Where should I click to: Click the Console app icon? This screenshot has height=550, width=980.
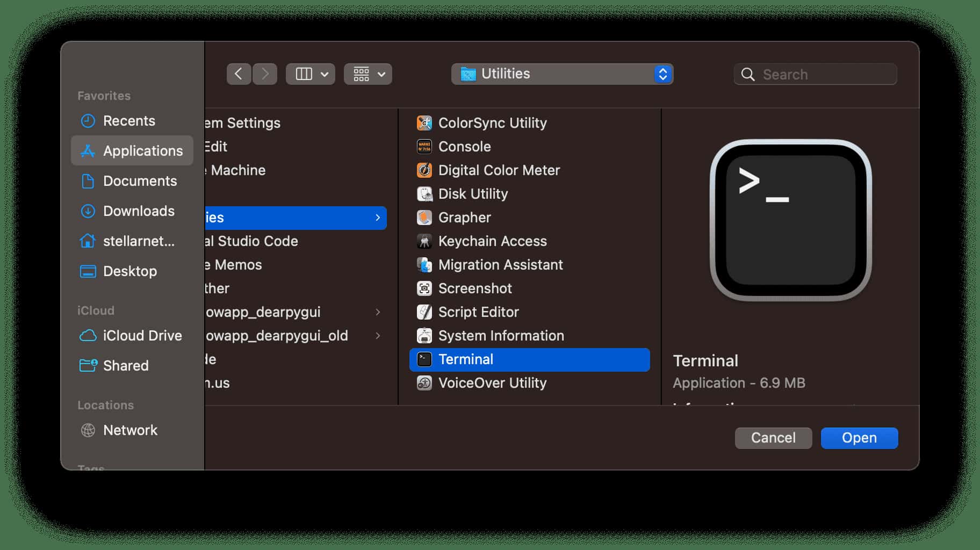(424, 147)
